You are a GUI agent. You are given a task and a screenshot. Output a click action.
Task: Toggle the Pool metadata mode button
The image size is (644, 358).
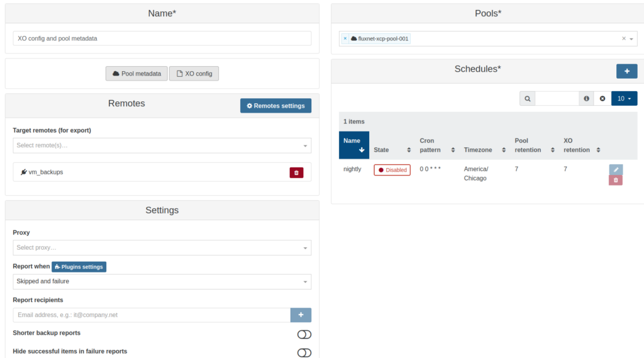point(136,74)
